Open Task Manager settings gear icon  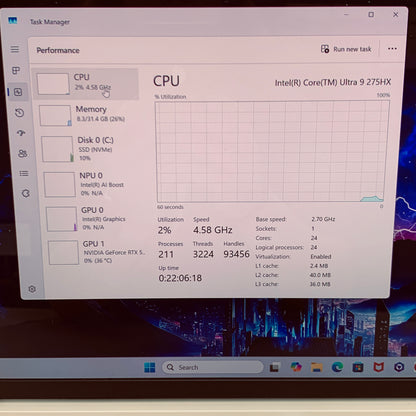32,289
